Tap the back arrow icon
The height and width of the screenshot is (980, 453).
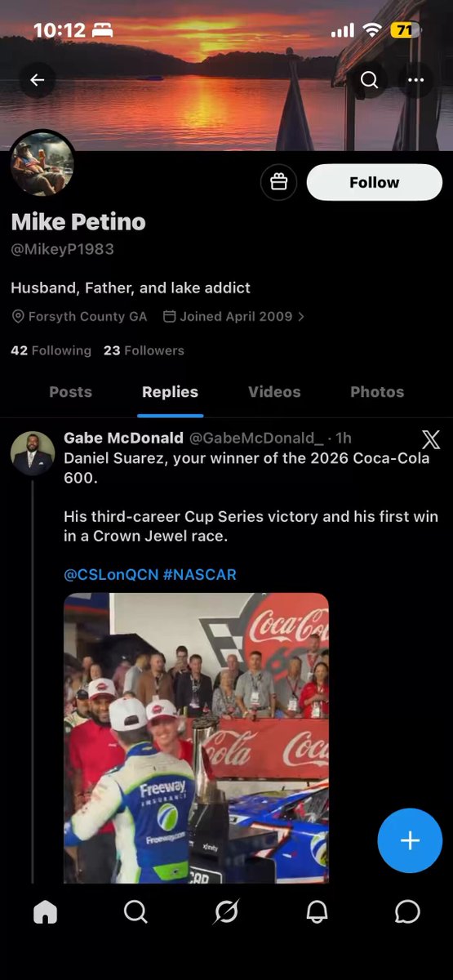pos(37,80)
